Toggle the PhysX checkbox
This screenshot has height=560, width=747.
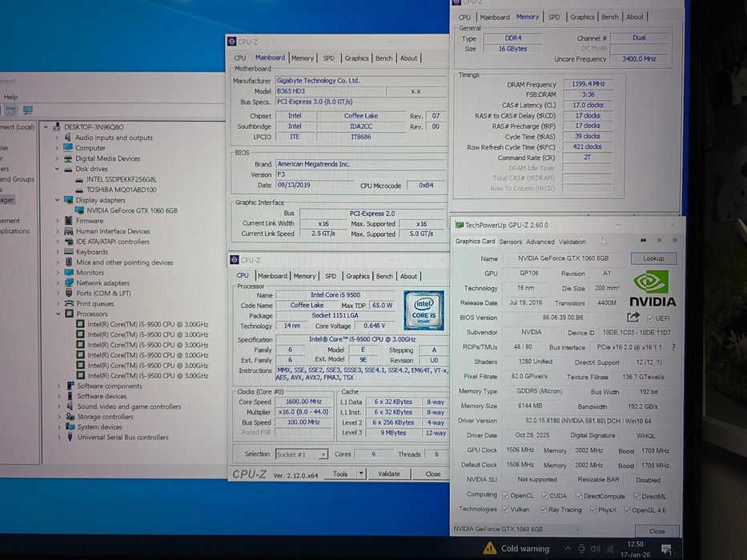point(593,510)
